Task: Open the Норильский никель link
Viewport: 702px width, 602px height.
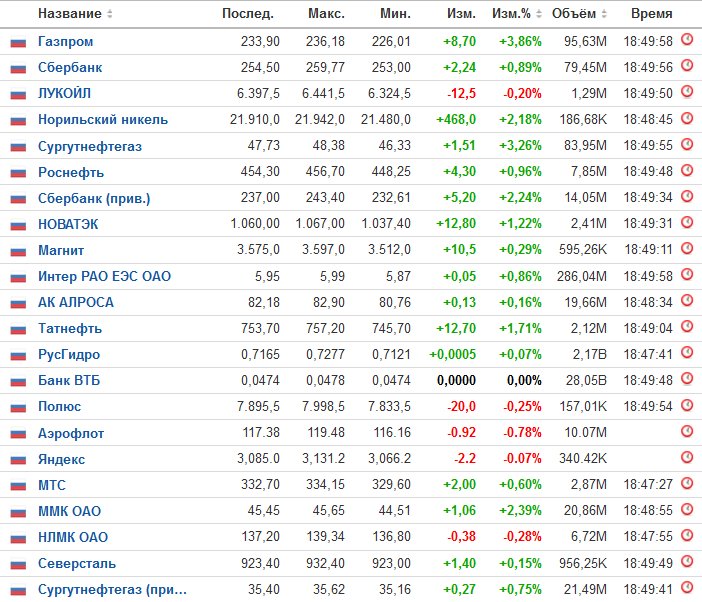Action: [x=103, y=120]
